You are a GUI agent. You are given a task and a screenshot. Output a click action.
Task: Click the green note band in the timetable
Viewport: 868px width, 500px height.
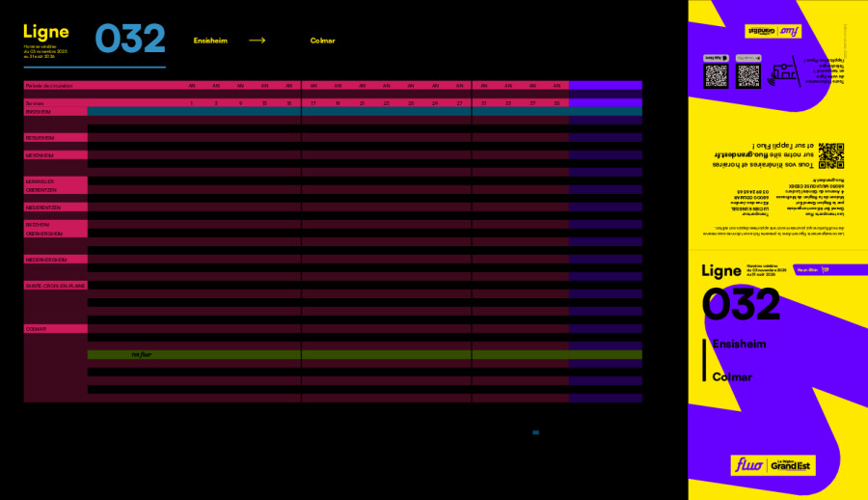click(365, 355)
